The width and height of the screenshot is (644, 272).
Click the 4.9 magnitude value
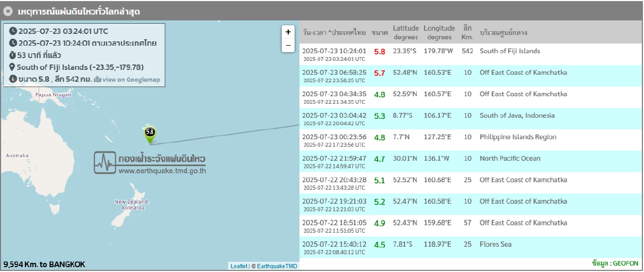[x=379, y=224]
